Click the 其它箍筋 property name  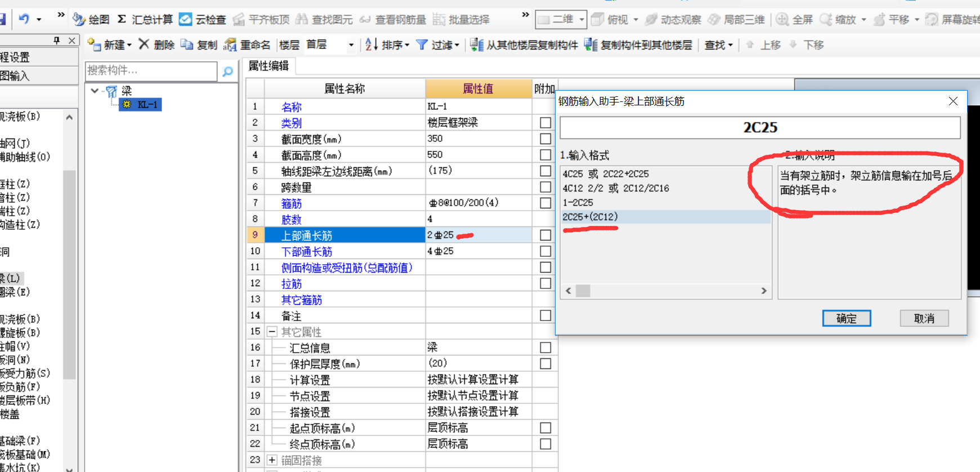(x=302, y=300)
